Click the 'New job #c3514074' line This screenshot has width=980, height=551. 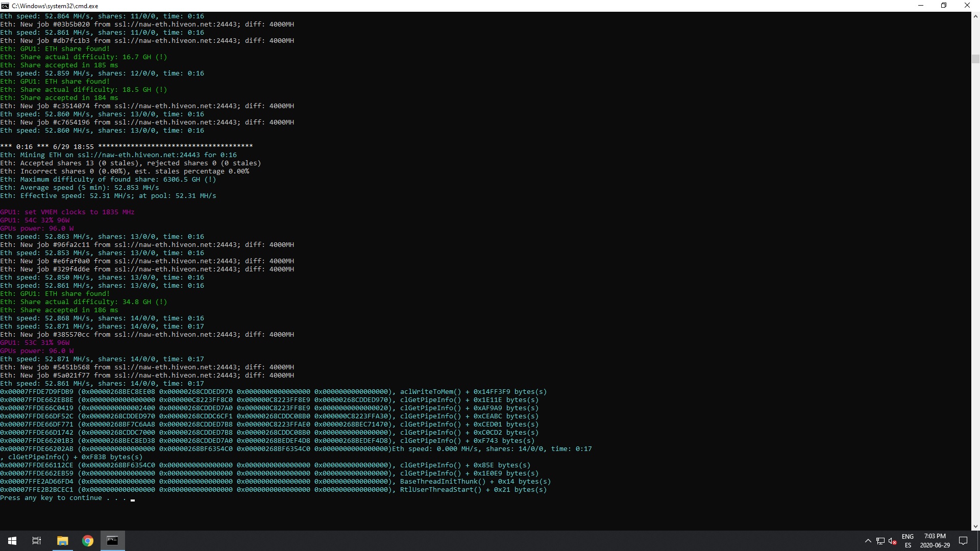[x=147, y=106]
